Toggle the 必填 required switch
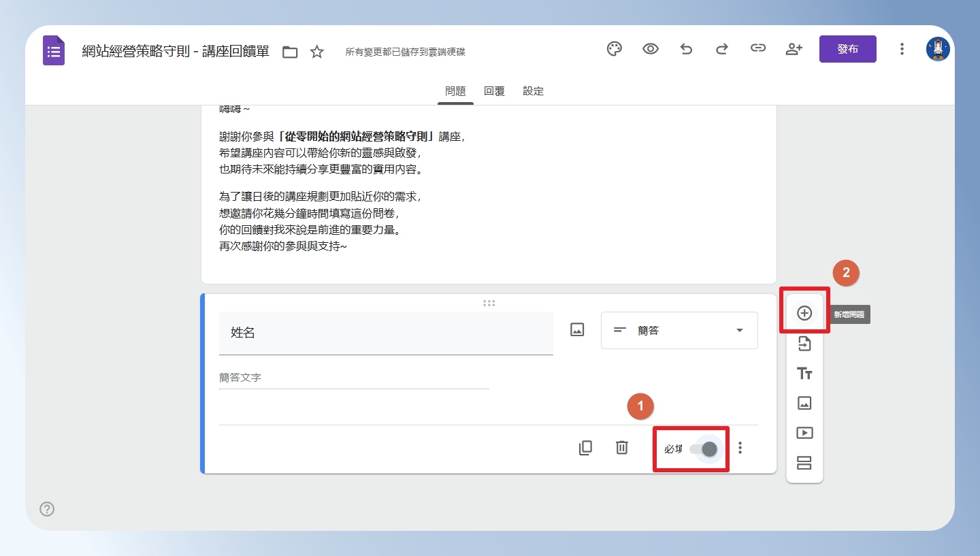Image resolution: width=980 pixels, height=556 pixels. pos(704,449)
